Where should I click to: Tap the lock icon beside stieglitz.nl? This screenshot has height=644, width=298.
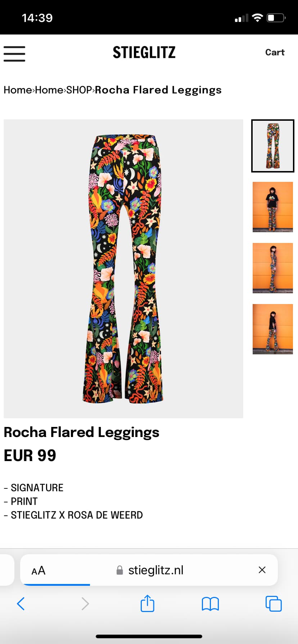[x=120, y=570]
